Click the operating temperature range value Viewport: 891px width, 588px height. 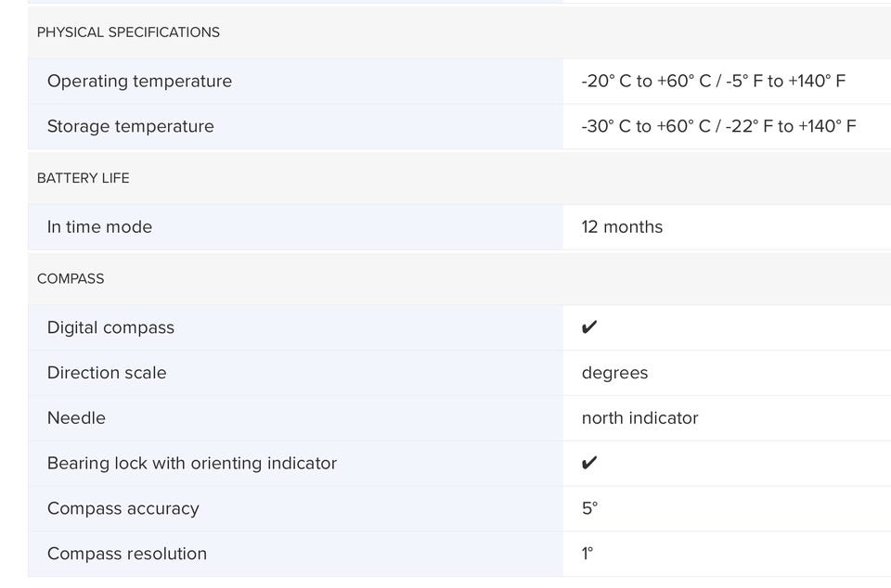click(714, 82)
